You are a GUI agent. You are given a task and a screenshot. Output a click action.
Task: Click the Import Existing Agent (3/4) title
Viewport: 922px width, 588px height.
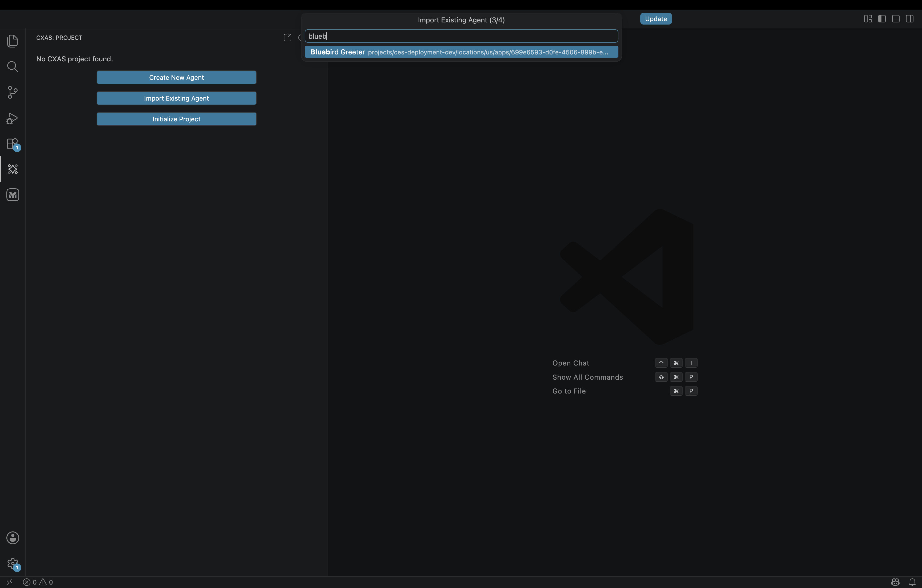(x=461, y=20)
